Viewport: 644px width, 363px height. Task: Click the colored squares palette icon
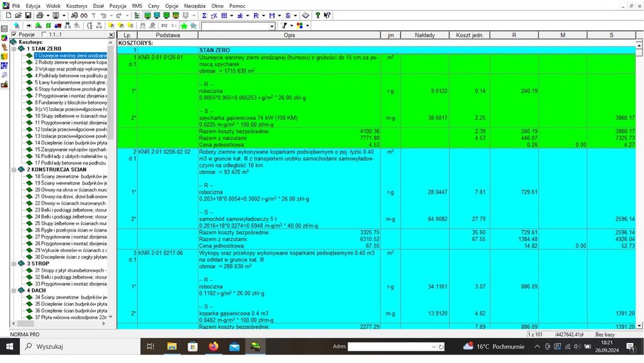tap(300, 26)
